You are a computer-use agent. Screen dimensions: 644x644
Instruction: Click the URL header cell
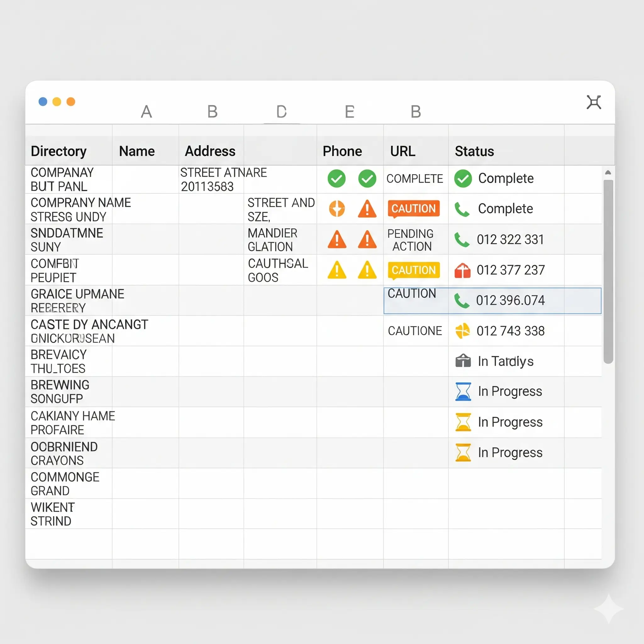(416, 151)
